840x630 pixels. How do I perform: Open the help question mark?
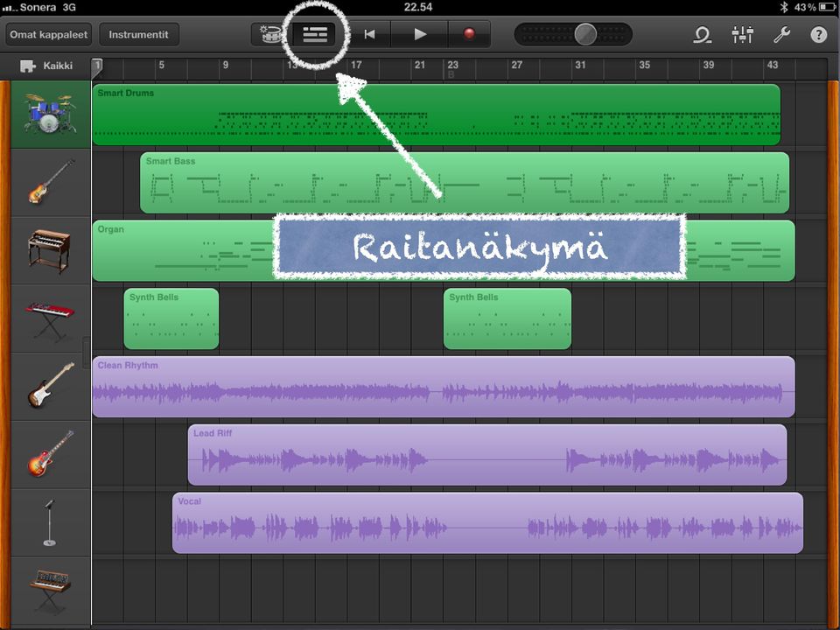818,35
